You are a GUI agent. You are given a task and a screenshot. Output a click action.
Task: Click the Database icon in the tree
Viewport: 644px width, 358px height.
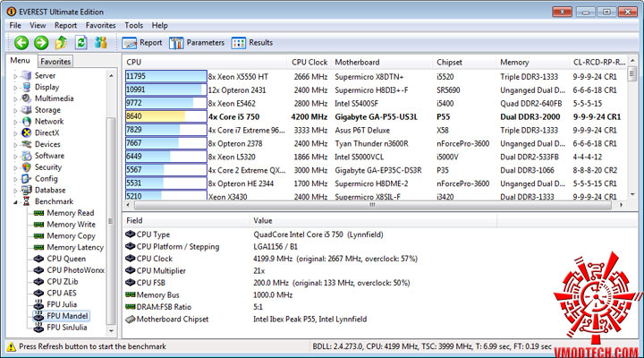point(27,190)
